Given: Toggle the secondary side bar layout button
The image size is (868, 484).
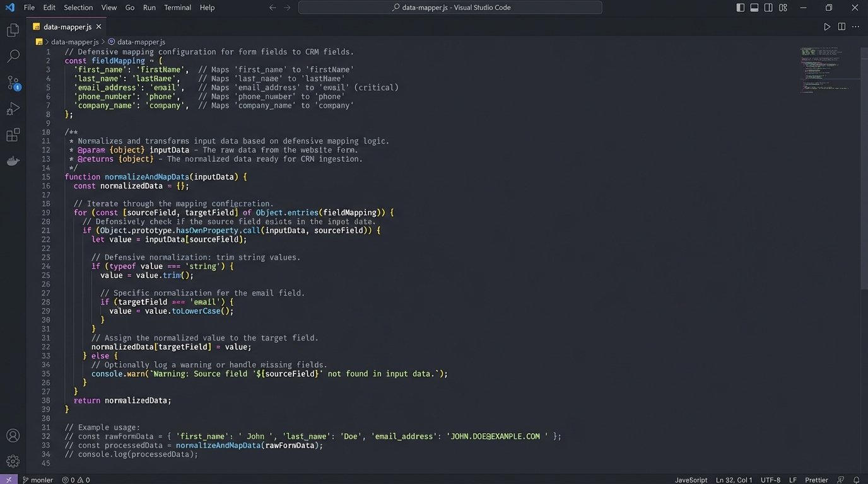Looking at the screenshot, I should coord(768,8).
